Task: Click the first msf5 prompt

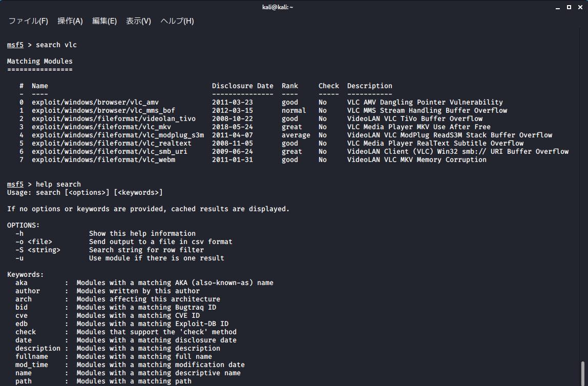Action: [15, 45]
